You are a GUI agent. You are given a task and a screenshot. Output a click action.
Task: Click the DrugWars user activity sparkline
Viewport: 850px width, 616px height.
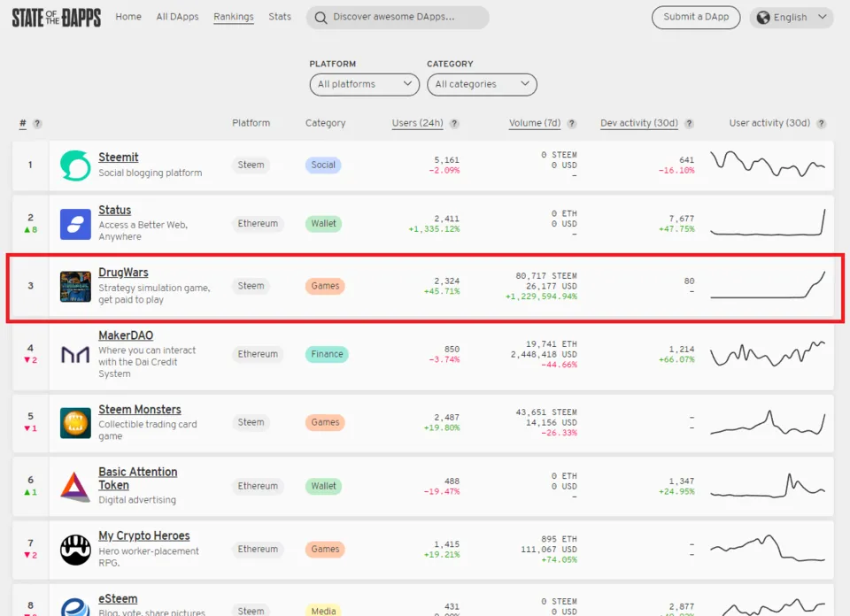[x=769, y=285]
